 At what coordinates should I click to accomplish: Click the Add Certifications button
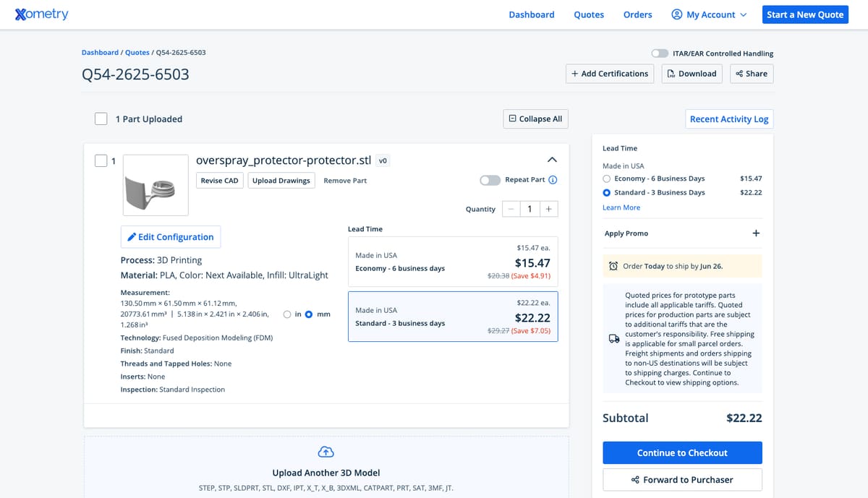click(x=609, y=74)
